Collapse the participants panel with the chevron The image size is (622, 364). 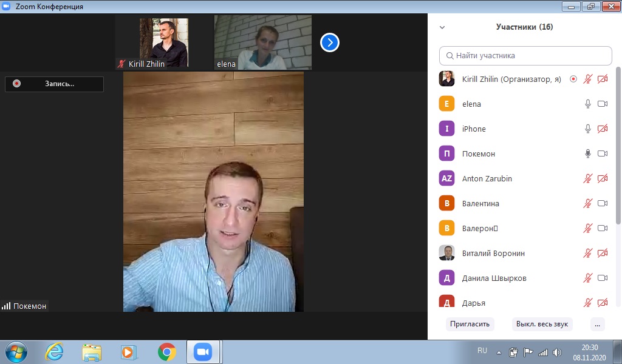[442, 27]
